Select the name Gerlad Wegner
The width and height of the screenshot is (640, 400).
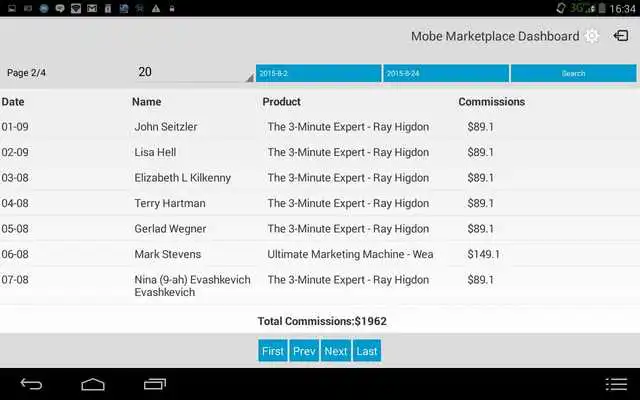coord(170,229)
